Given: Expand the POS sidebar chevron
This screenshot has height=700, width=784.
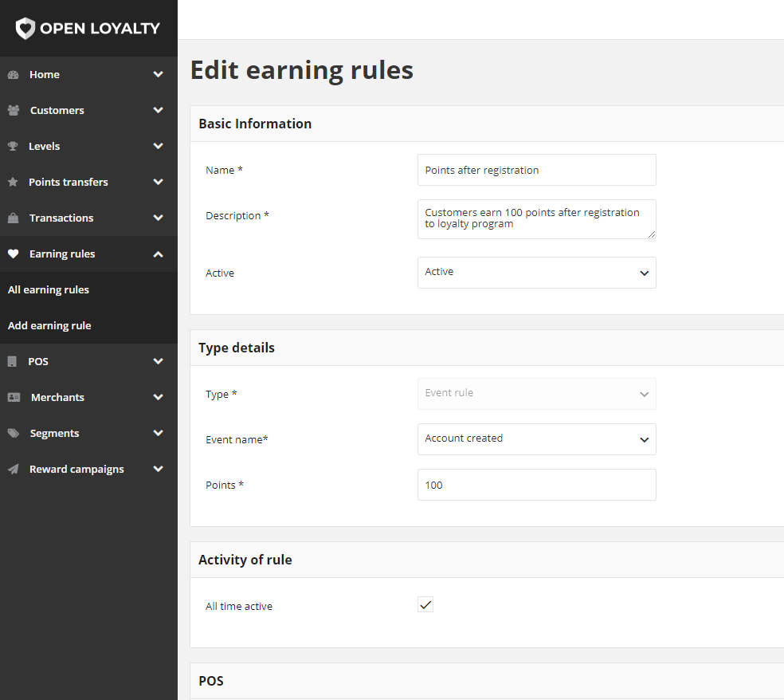Looking at the screenshot, I should [x=158, y=361].
